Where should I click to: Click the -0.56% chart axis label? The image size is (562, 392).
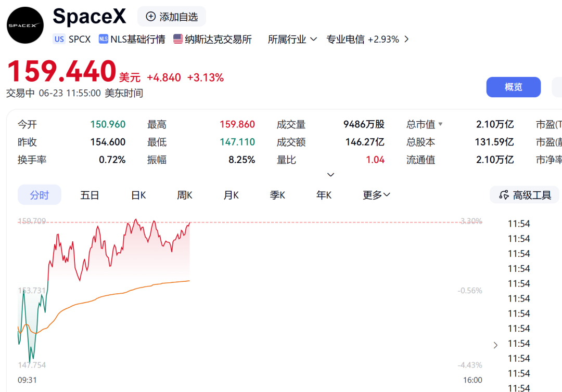click(470, 290)
